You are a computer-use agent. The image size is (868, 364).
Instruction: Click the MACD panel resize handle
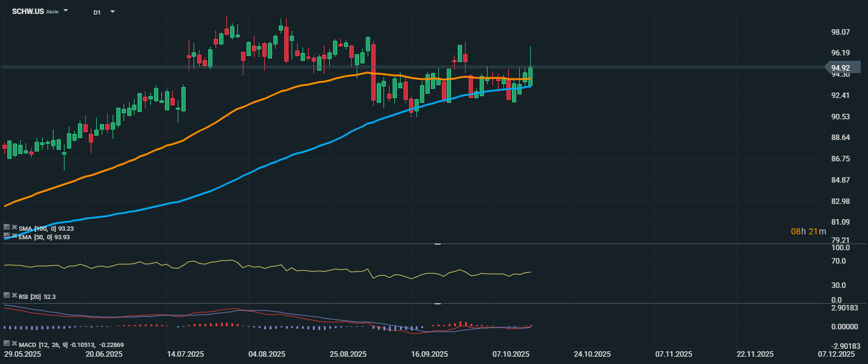point(436,303)
